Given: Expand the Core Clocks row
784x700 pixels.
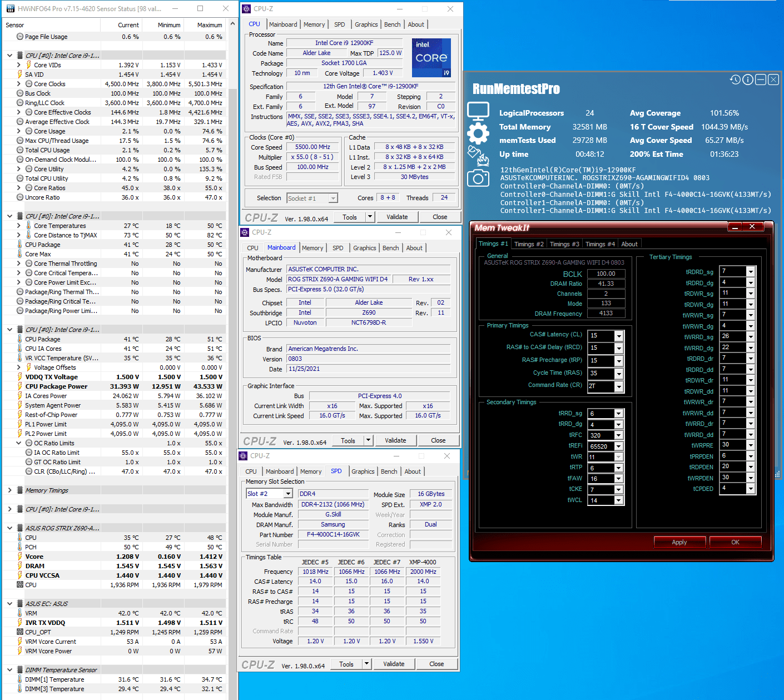Looking at the screenshot, I should [18, 84].
